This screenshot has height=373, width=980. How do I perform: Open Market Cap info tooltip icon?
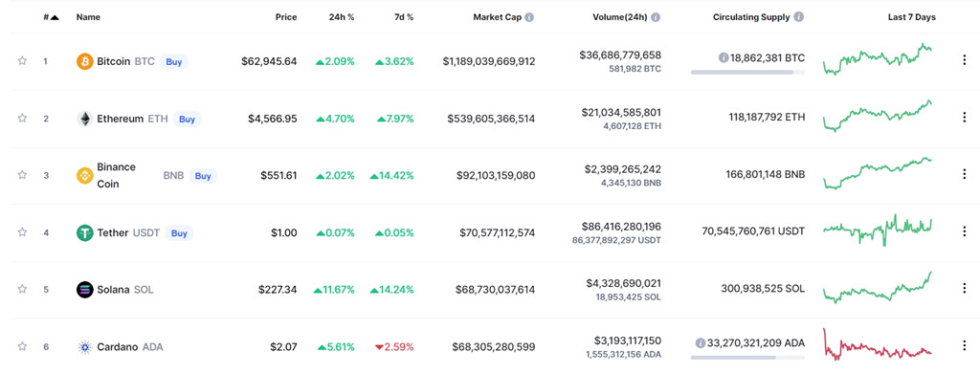tap(529, 17)
